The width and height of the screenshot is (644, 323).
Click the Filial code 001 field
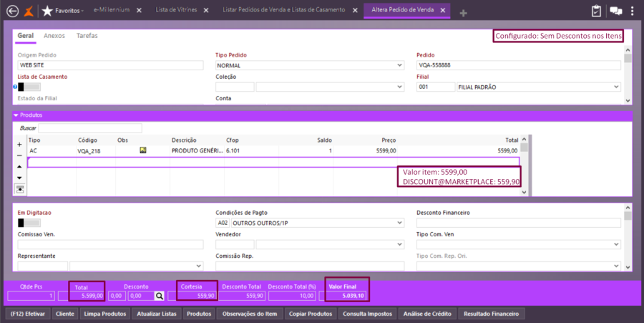436,87
